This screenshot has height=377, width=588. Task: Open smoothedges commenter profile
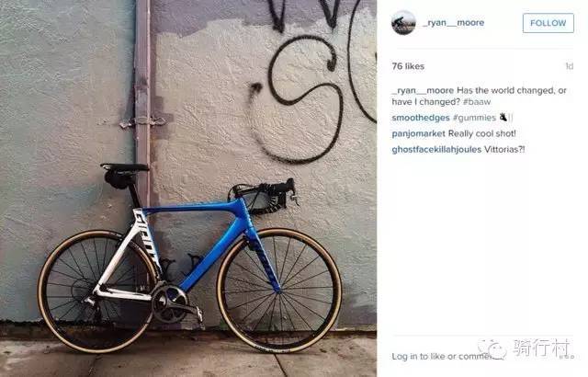coord(421,118)
